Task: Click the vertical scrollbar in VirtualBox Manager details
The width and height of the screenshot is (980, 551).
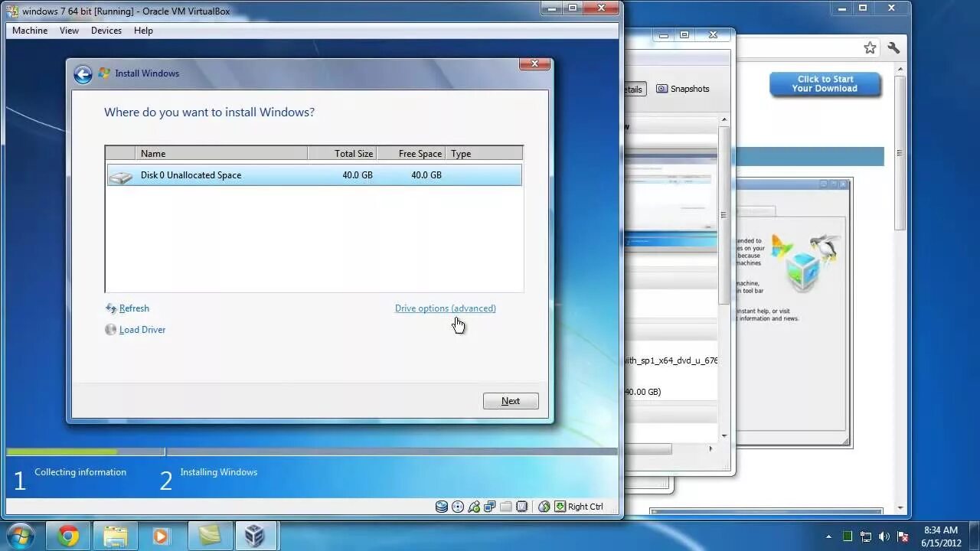Action: tap(724, 216)
